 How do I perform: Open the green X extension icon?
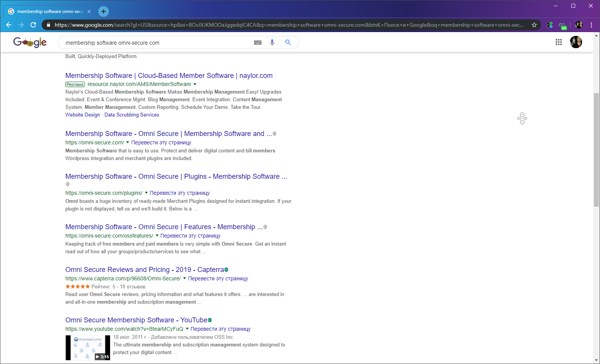[550, 25]
